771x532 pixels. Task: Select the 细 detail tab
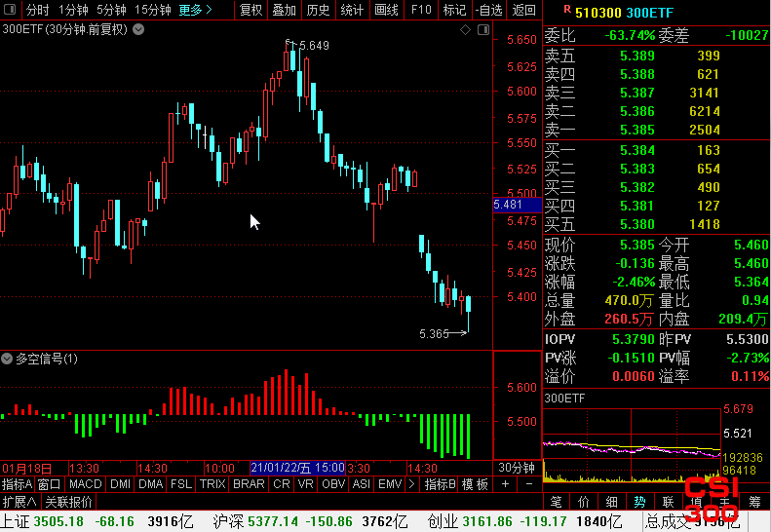point(612,502)
